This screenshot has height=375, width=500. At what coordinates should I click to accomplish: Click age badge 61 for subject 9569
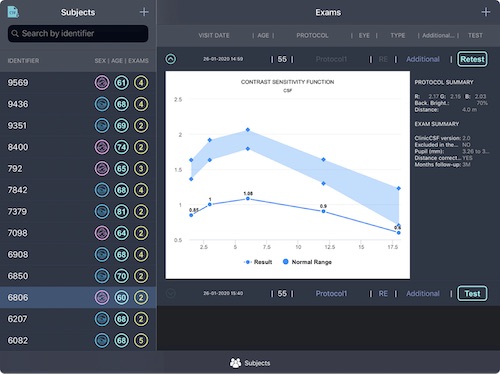121,83
